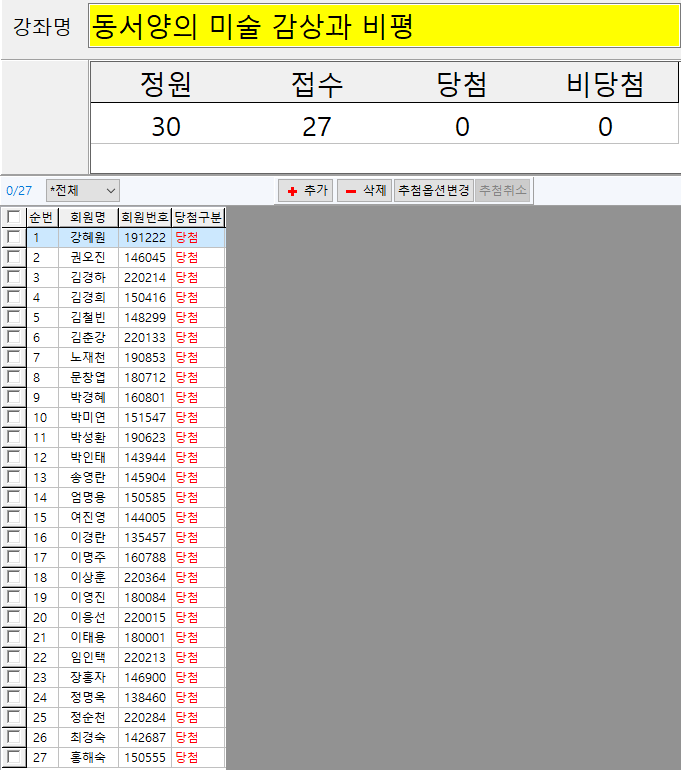Click member number 180084
Screen dimensions: 681x770
(145, 598)
